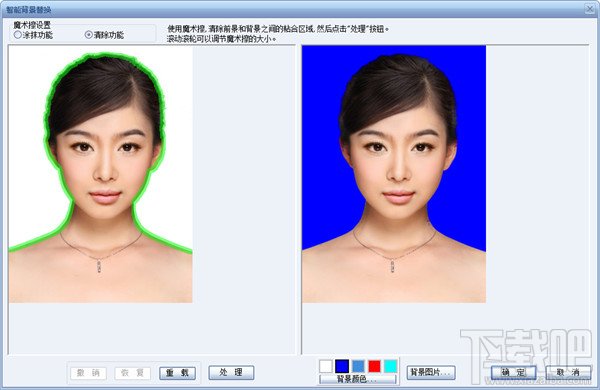This screenshot has width=600, height=390.
Task: Click the 恢复 redo button
Action: [x=132, y=373]
